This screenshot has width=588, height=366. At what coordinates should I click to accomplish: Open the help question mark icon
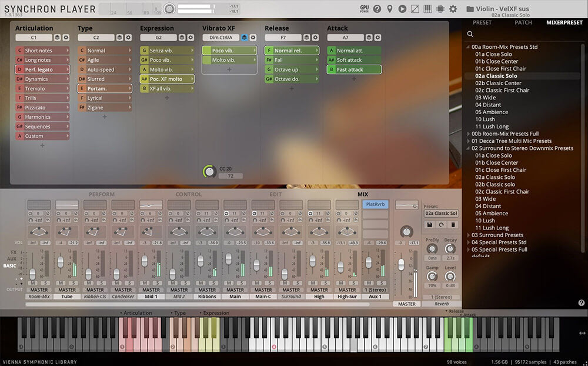point(377,9)
